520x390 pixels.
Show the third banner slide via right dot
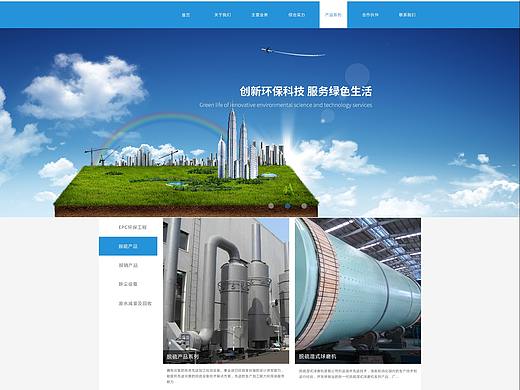(x=304, y=206)
